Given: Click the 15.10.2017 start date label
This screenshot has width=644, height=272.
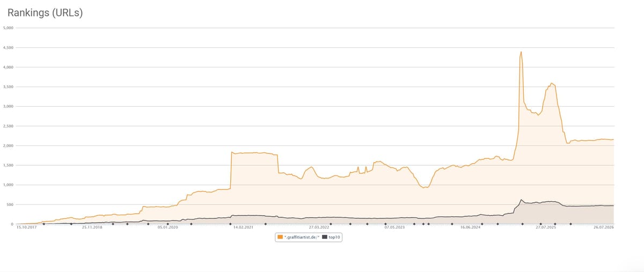Looking at the screenshot, I should tap(26, 227).
